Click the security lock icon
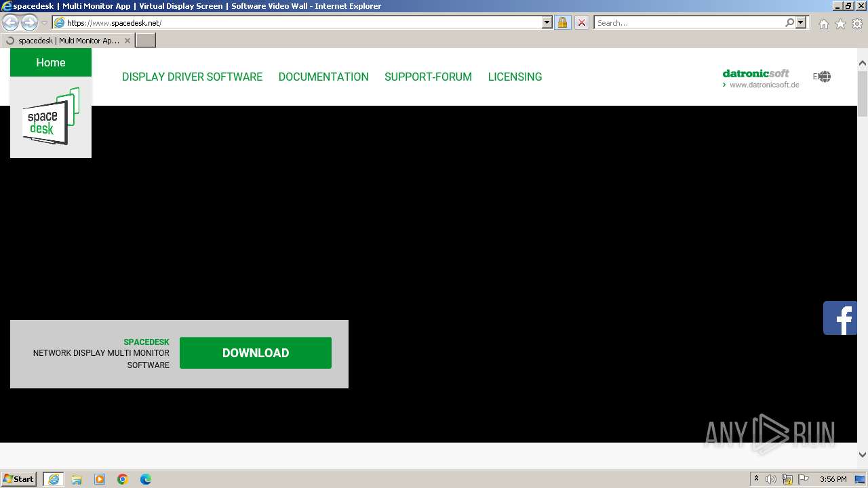The height and width of the screenshot is (488, 868). click(x=562, y=22)
